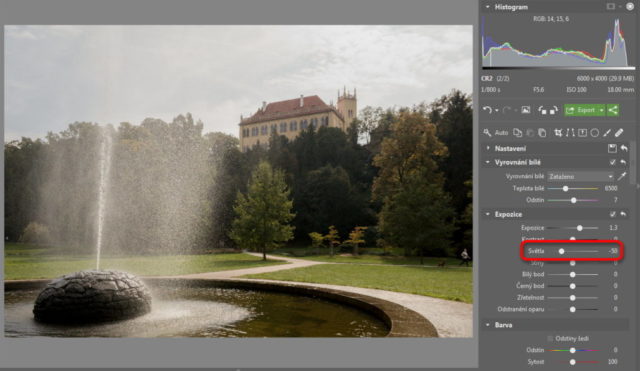Adjust the Expozice slider
This screenshot has width=640, height=371.
pyautogui.click(x=580, y=228)
